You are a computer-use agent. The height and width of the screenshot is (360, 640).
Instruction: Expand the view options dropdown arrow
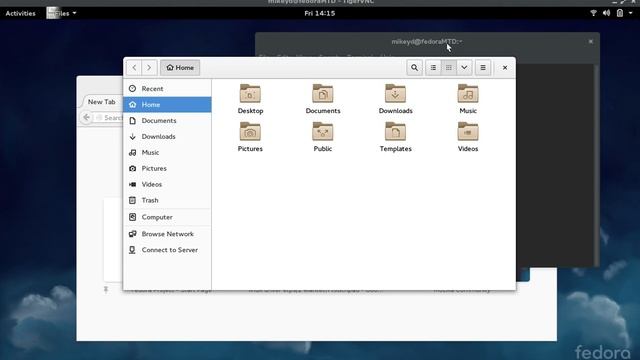(x=464, y=68)
